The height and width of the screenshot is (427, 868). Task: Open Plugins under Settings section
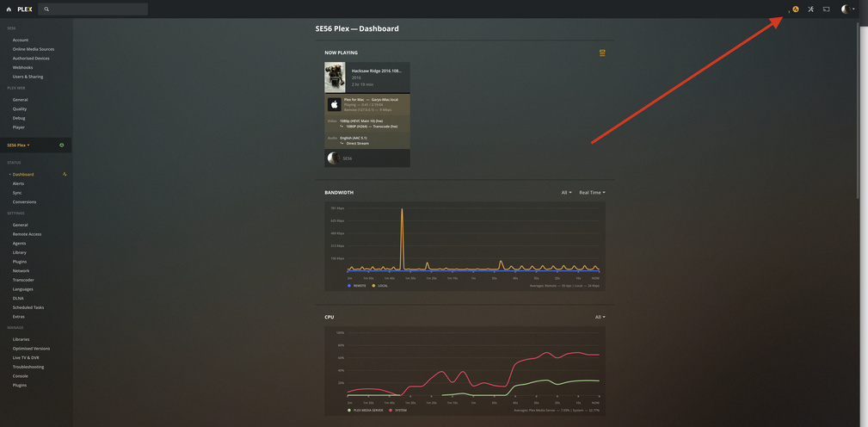[20, 262]
